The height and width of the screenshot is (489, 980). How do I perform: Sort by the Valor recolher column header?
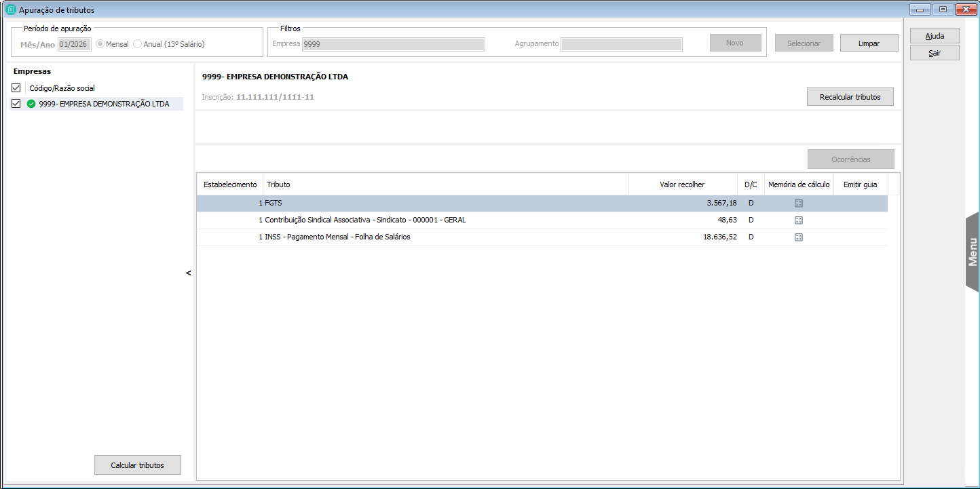point(682,184)
